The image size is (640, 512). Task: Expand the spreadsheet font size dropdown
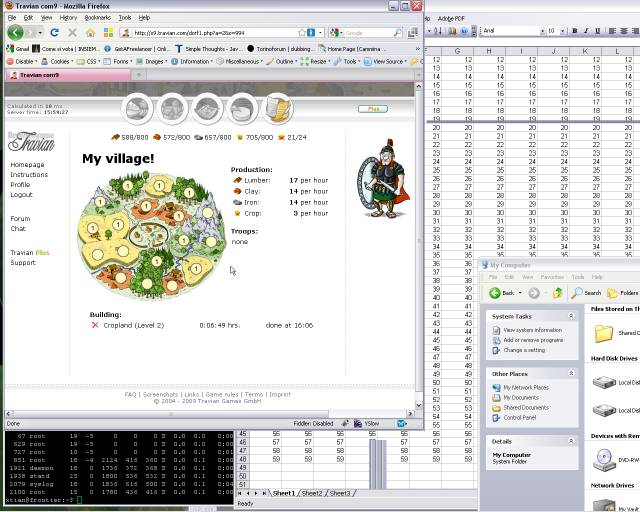pos(562,31)
